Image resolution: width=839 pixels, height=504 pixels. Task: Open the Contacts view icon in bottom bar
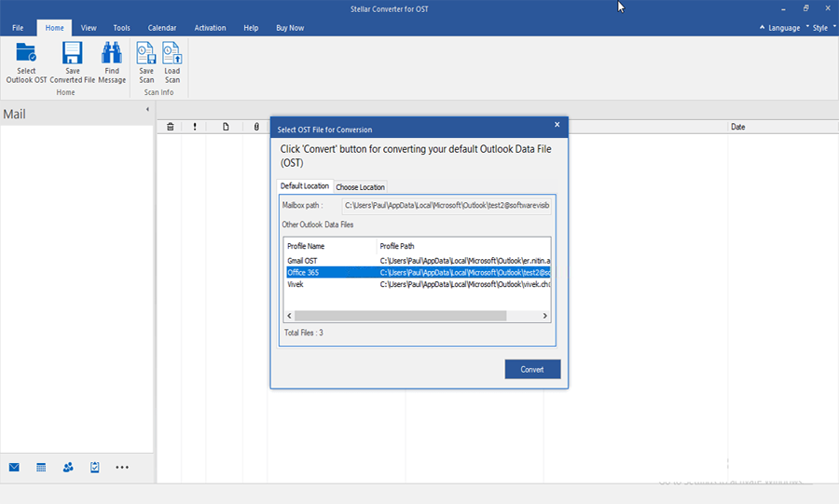(68, 467)
